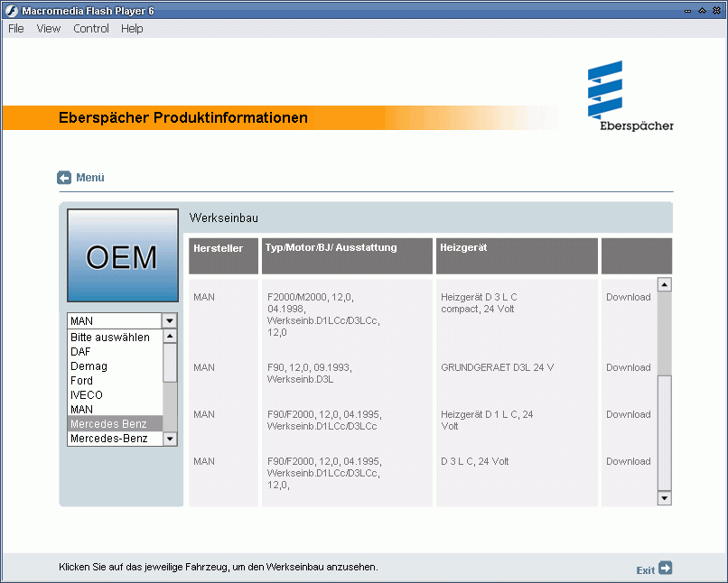This screenshot has height=583, width=728.
Task: Click the results table scroll up arrow
Action: coord(665,284)
